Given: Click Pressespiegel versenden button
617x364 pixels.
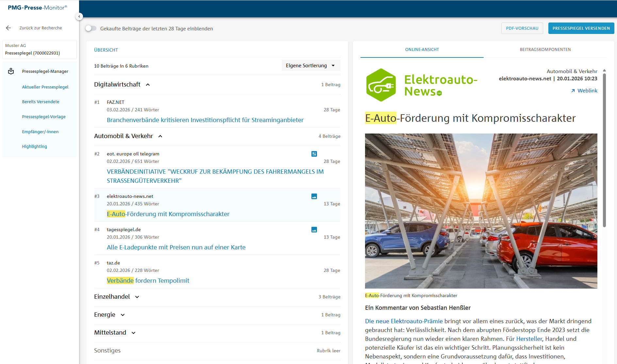Looking at the screenshot, I should [x=581, y=28].
